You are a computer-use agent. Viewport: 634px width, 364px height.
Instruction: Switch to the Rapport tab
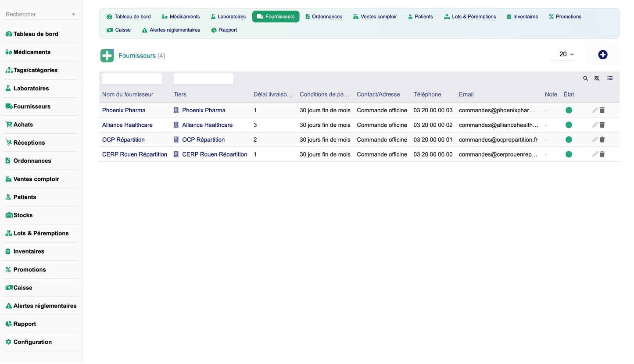(224, 30)
